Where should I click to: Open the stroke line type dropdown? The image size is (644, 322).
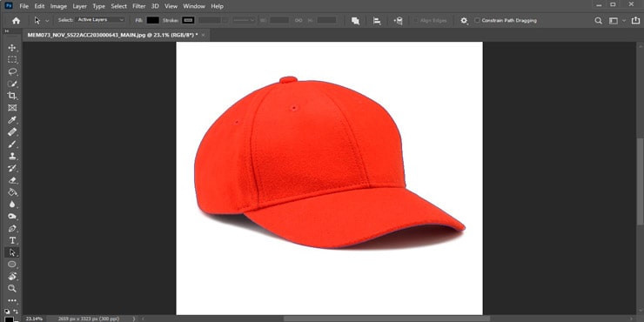(244, 20)
